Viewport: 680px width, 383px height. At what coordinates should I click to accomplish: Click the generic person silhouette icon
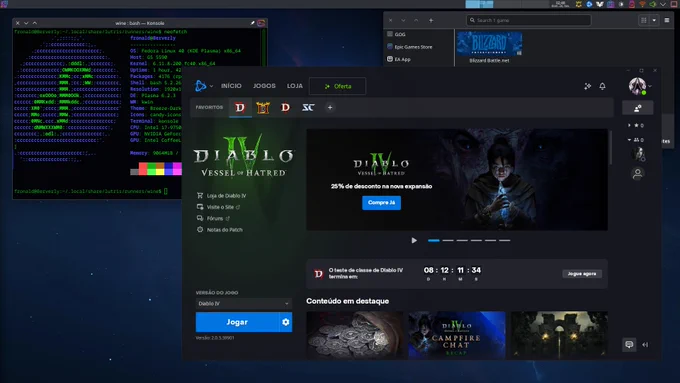638,174
